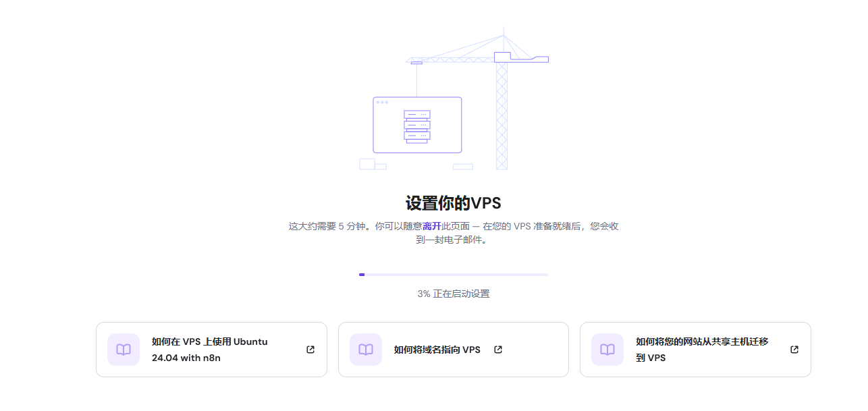Open the 如何将您的网站从共享主机迁移 article
This screenshot has width=868, height=411.
(x=702, y=350)
